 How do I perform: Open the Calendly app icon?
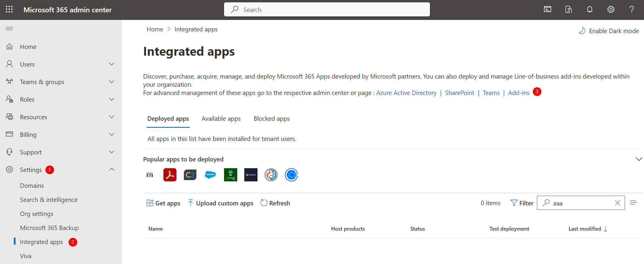[x=291, y=175]
